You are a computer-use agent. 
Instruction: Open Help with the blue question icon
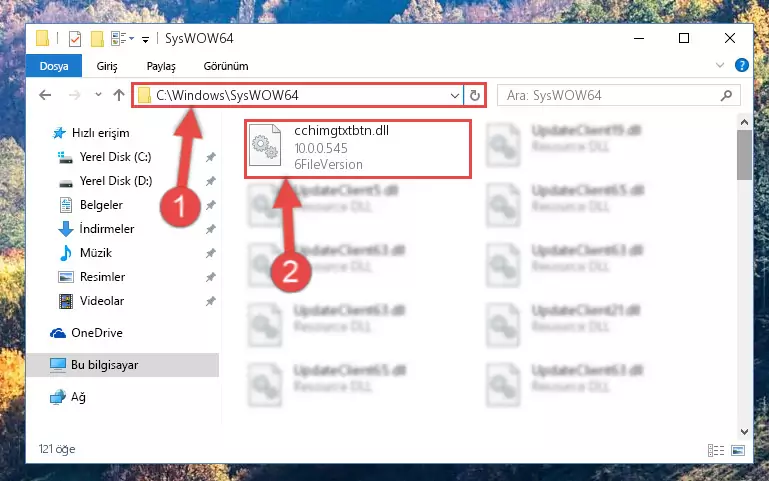click(x=742, y=65)
